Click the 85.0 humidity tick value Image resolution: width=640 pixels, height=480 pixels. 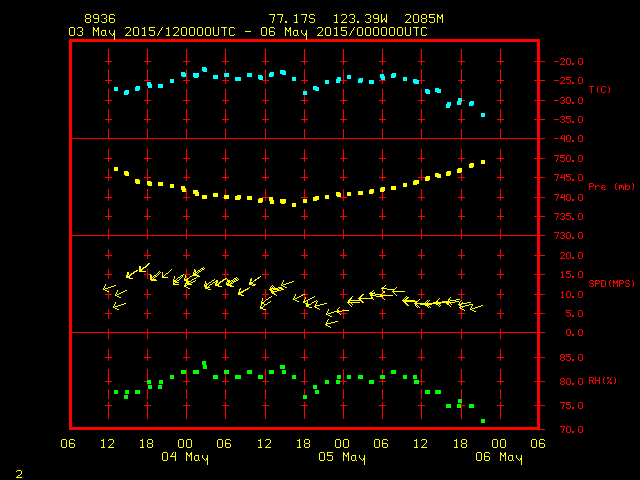click(x=571, y=358)
